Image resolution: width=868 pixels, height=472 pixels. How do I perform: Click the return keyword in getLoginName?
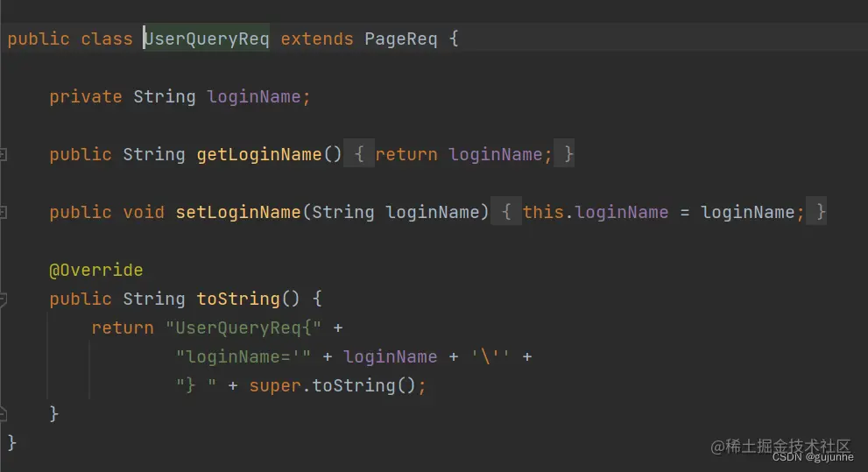(406, 154)
